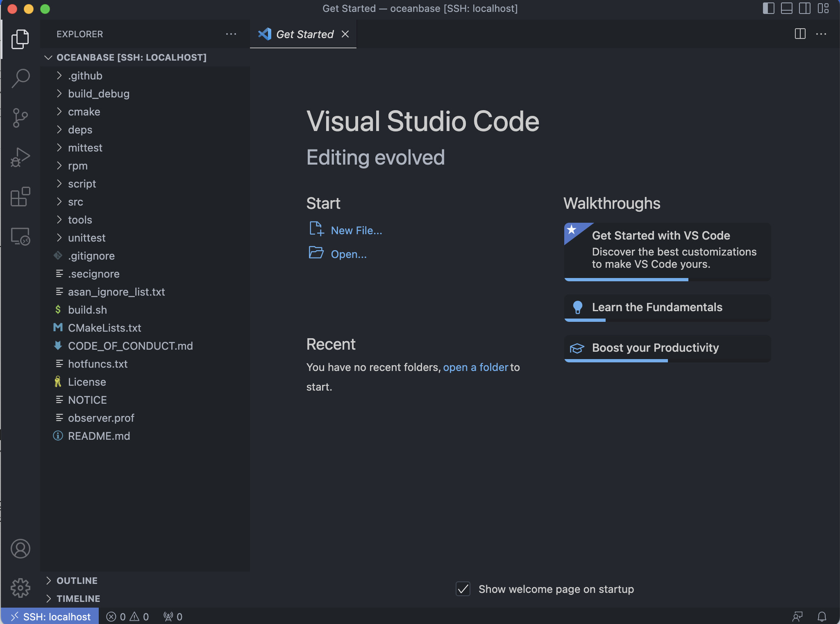Screen dimensions: 840x624
Task: Open the Manage gear icon
Action: pyautogui.click(x=20, y=588)
